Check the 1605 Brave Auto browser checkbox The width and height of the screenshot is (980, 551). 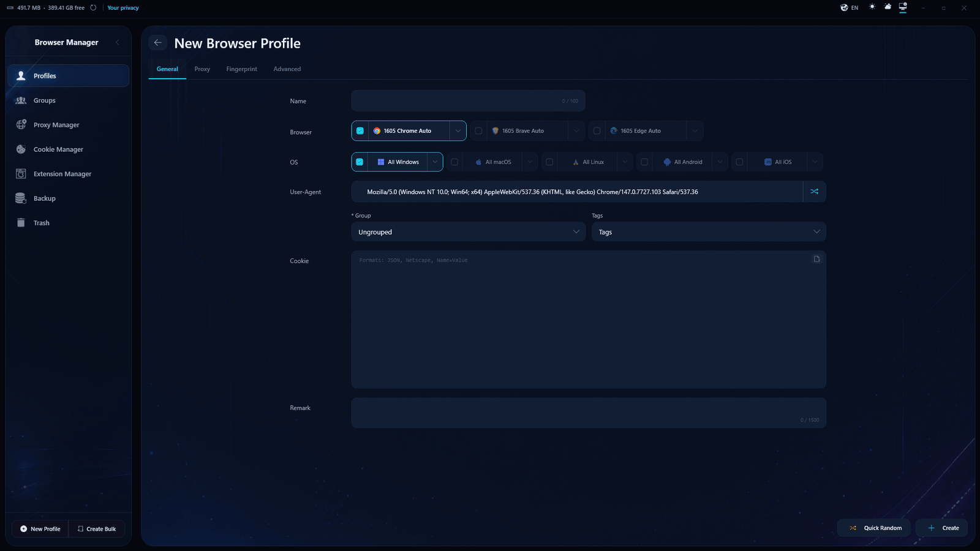coord(478,131)
